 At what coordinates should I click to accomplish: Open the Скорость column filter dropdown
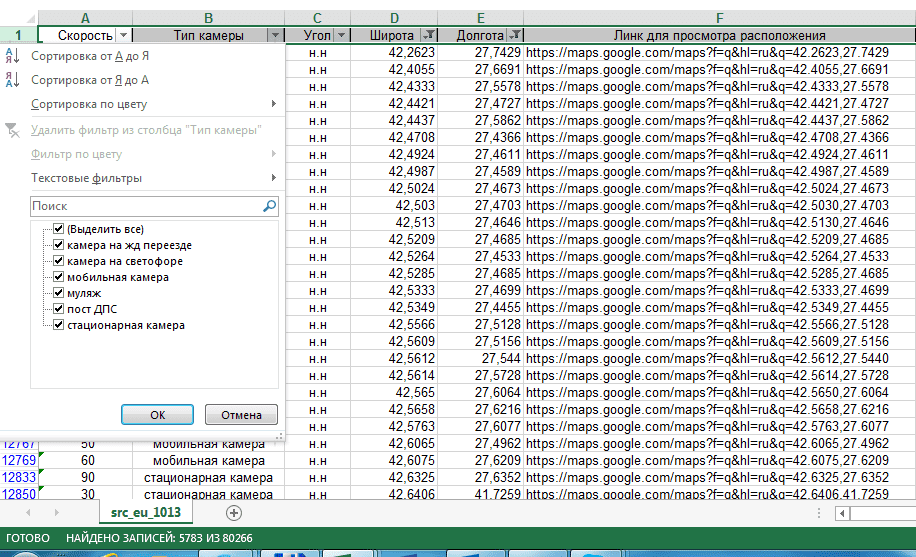tap(123, 35)
